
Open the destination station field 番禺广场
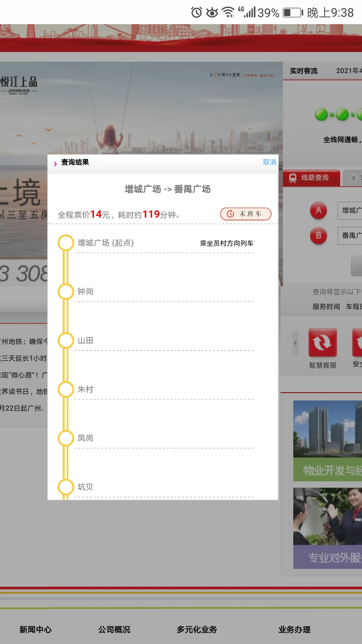coord(350,236)
